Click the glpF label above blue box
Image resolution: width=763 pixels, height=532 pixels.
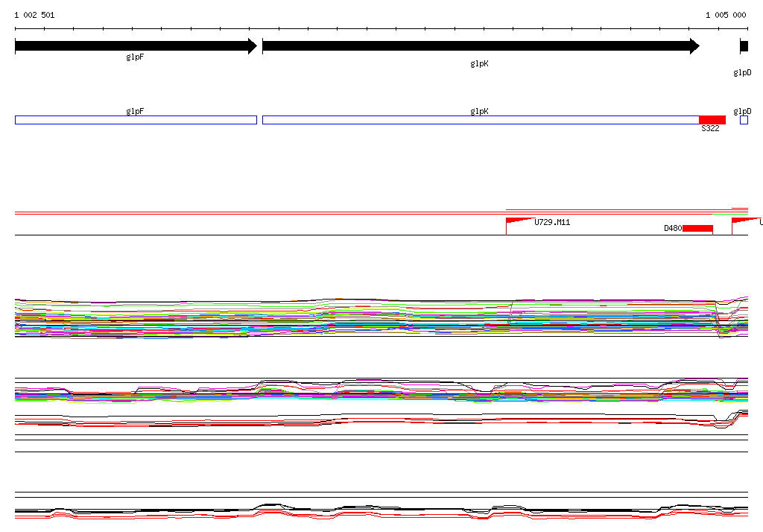click(x=135, y=112)
